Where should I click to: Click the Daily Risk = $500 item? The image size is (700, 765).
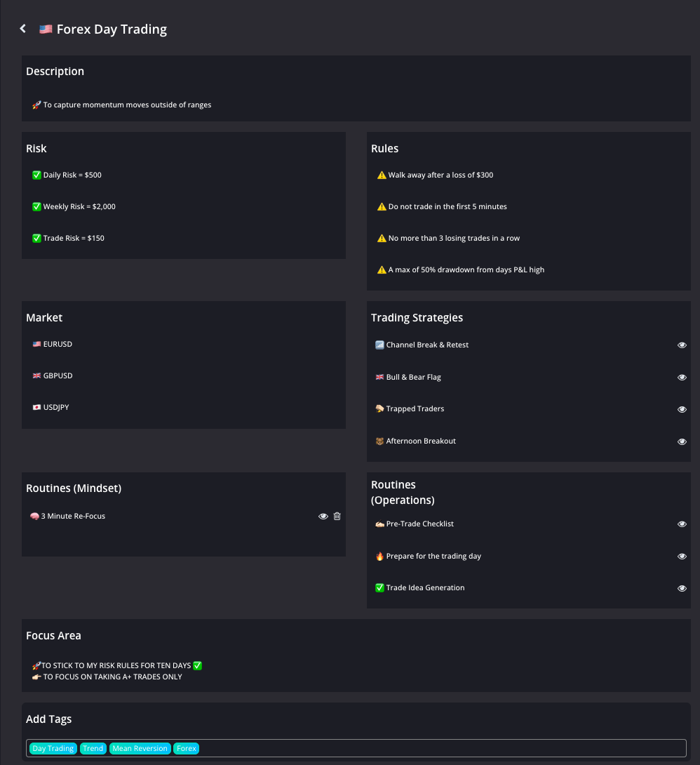72,175
